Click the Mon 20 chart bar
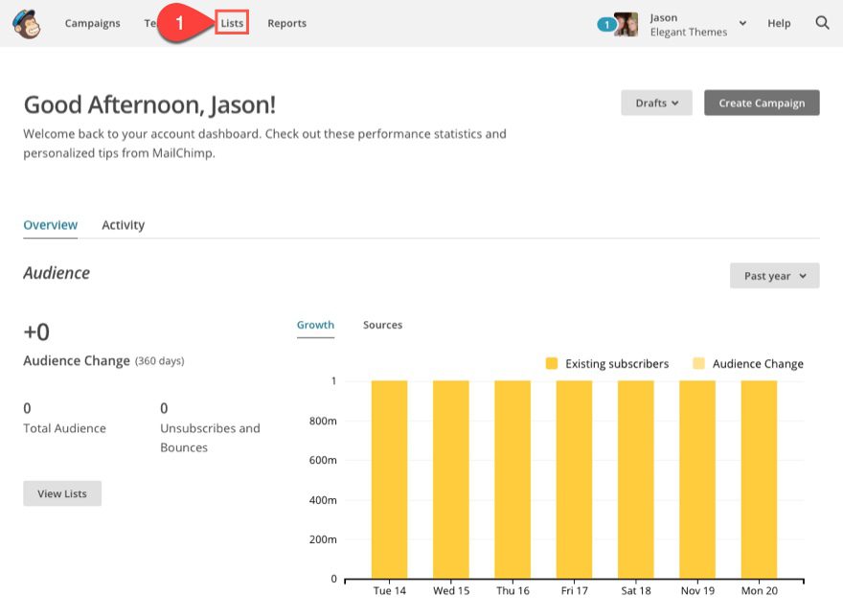The height and width of the screenshot is (616, 843). click(x=759, y=479)
